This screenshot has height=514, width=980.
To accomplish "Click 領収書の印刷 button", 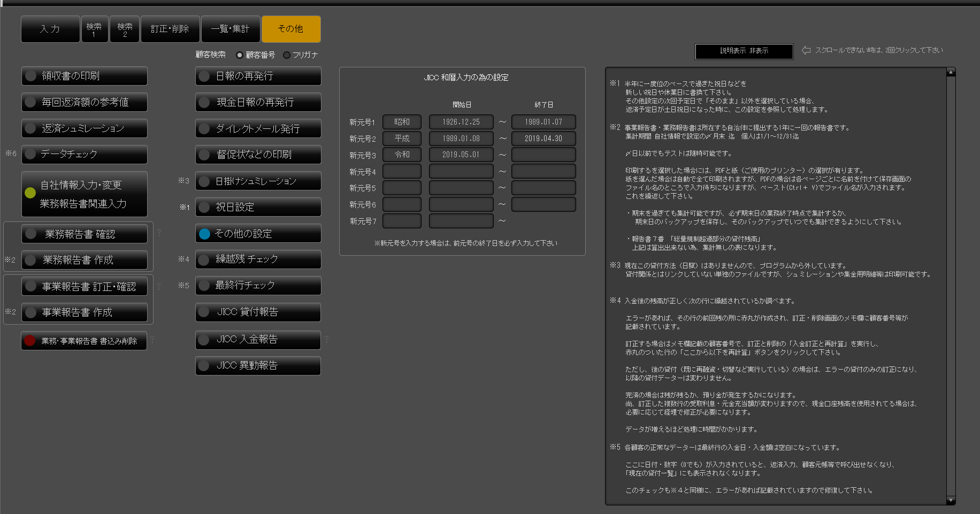I will (x=85, y=76).
